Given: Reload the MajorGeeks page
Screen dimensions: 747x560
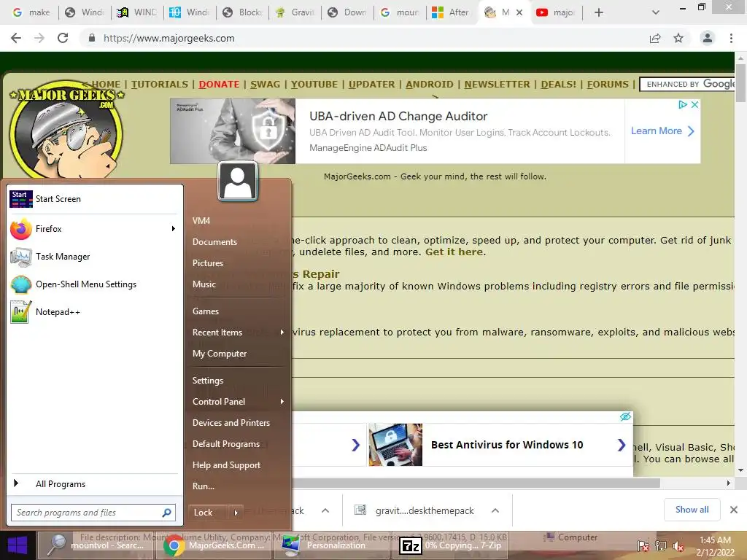Looking at the screenshot, I should click(x=63, y=38).
